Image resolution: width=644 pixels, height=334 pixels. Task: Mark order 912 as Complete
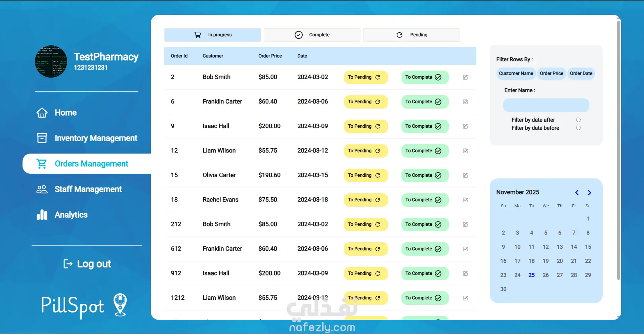coord(425,274)
